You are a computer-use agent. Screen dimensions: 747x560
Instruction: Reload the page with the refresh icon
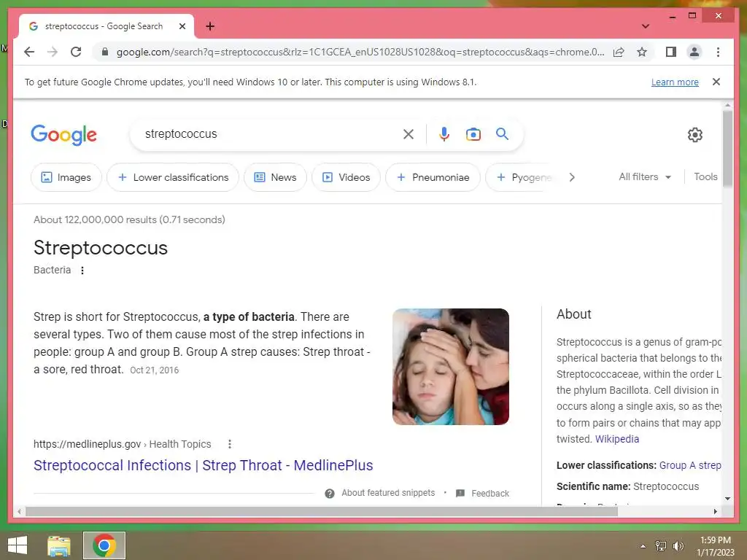(x=76, y=52)
